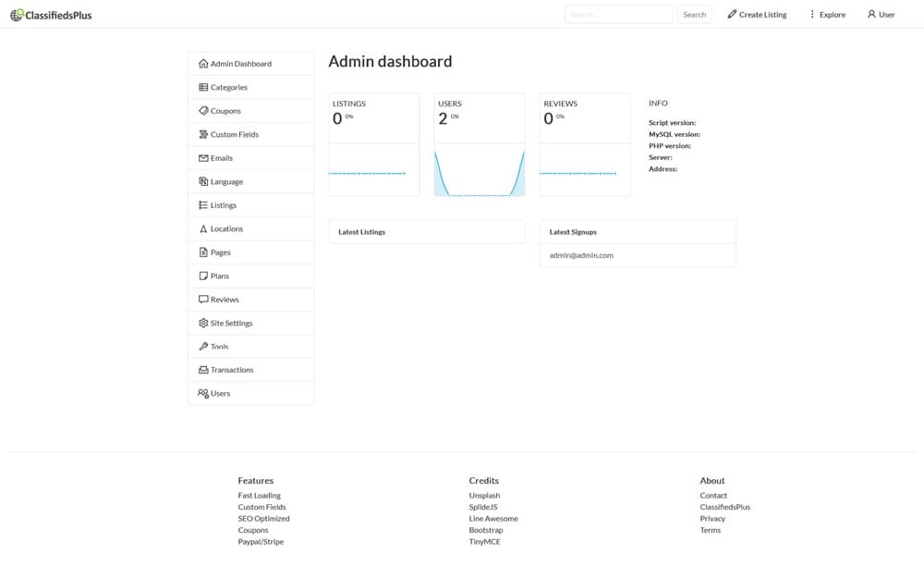
Task: Go to Transactions in sidebar
Action: click(x=231, y=370)
